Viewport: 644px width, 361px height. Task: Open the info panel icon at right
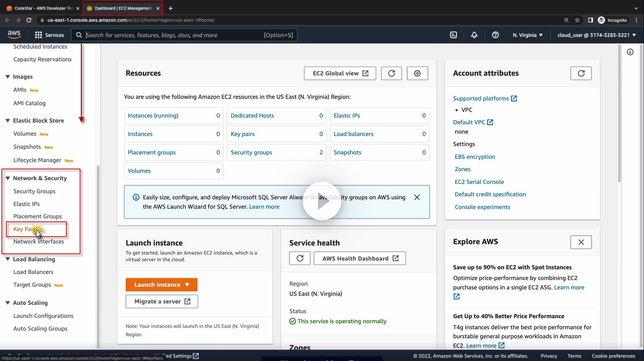click(x=630, y=52)
